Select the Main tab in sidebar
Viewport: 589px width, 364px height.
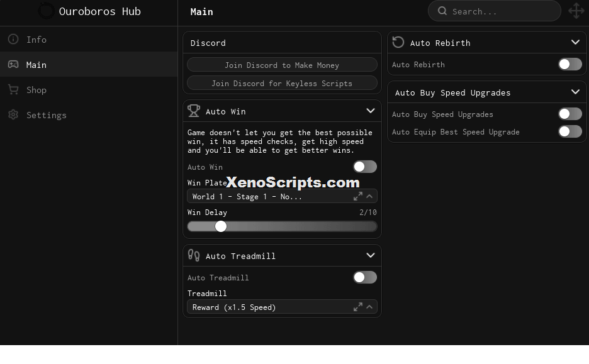[89, 65]
